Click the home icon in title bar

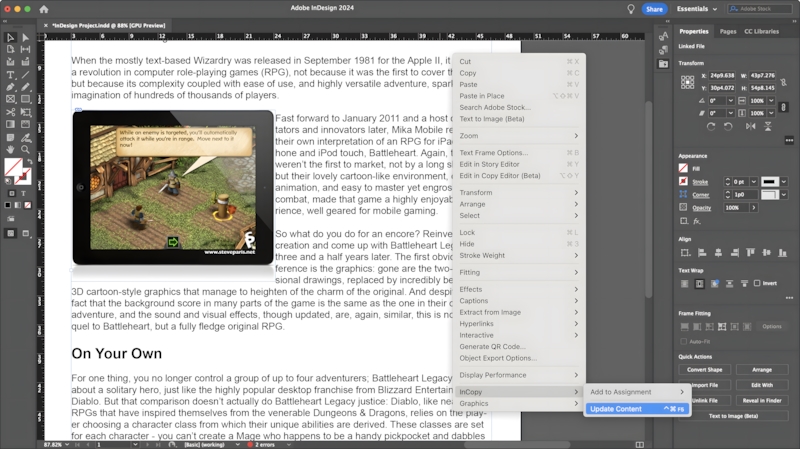click(x=44, y=9)
